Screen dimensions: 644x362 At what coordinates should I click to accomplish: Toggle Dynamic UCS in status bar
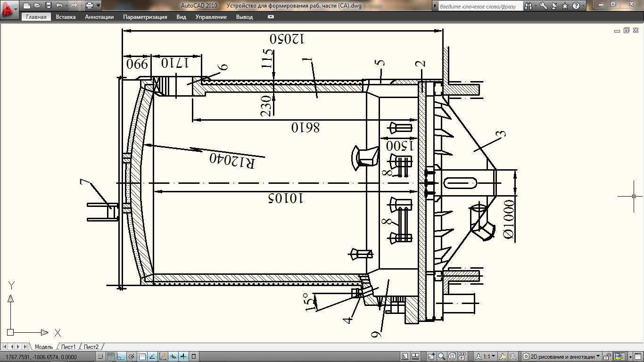point(163,356)
